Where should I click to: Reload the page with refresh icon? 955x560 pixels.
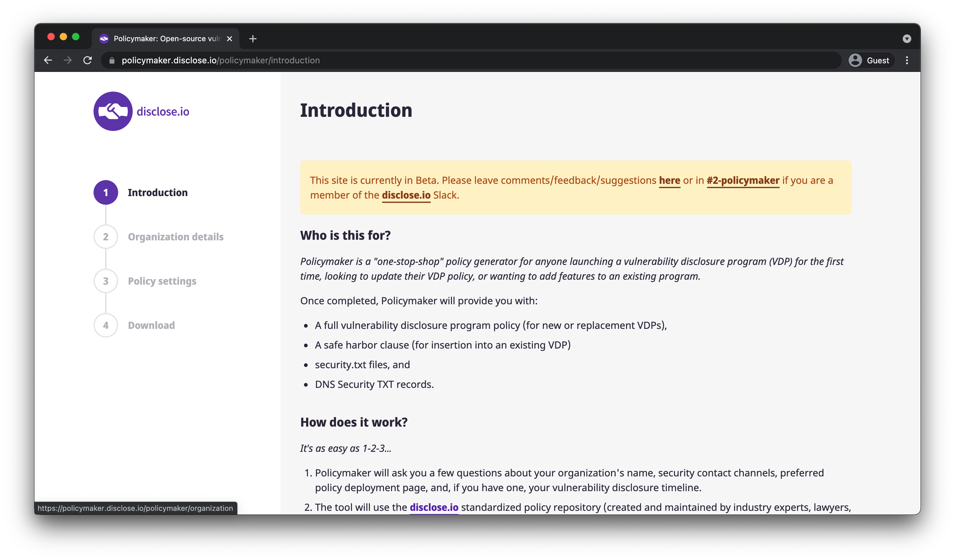[x=88, y=60]
